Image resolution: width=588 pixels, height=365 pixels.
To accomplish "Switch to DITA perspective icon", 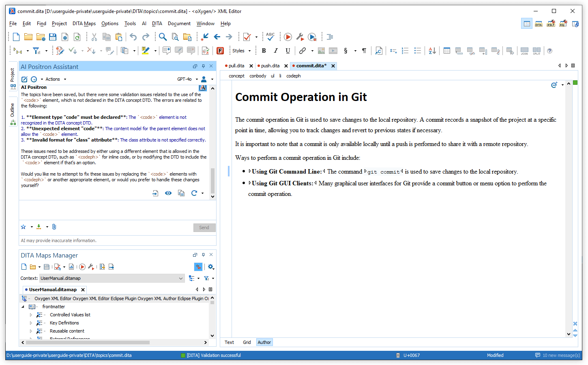I will pos(539,24).
